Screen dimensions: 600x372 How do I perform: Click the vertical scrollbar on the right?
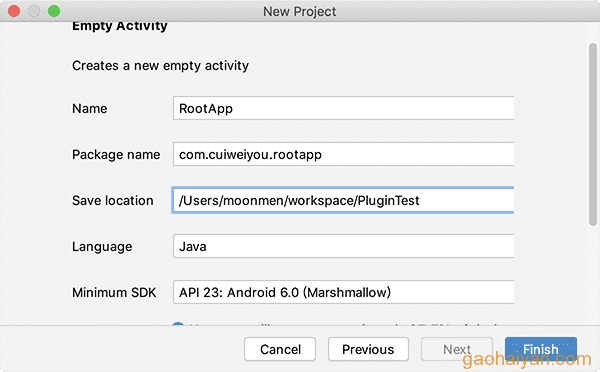[593, 134]
